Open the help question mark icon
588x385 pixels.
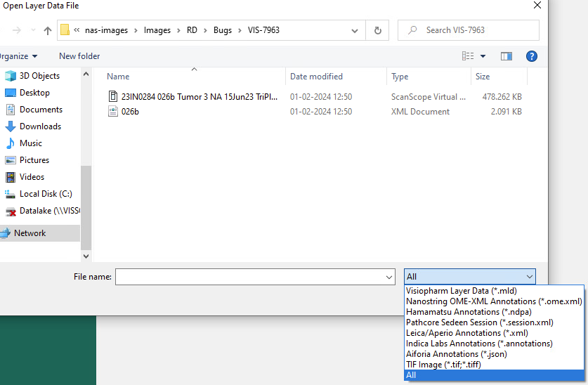pyautogui.click(x=531, y=56)
